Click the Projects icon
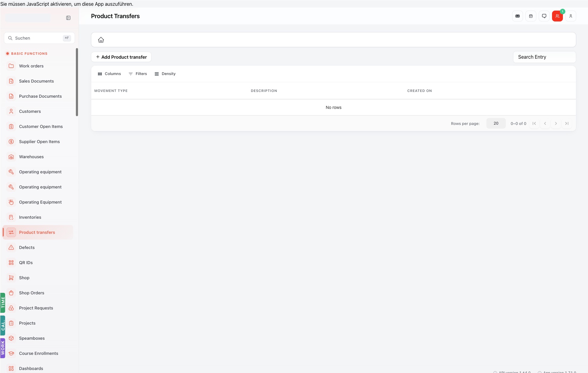 click(11, 323)
